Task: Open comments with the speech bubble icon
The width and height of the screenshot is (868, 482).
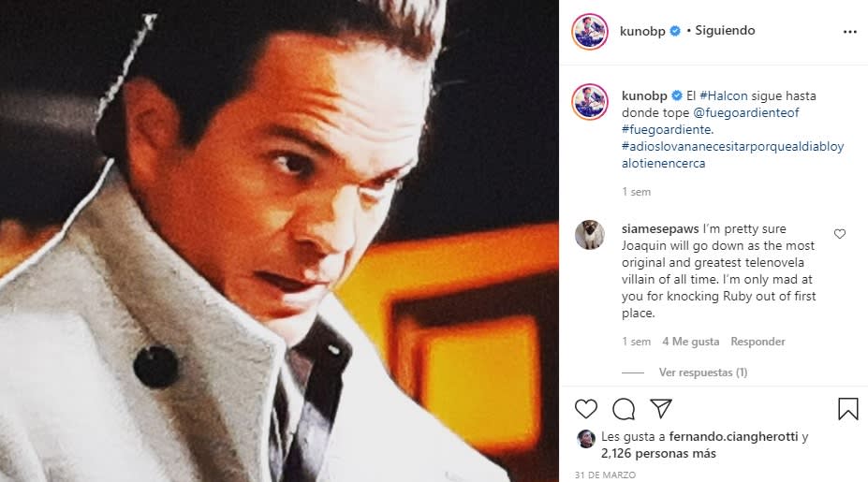Action: [x=624, y=409]
